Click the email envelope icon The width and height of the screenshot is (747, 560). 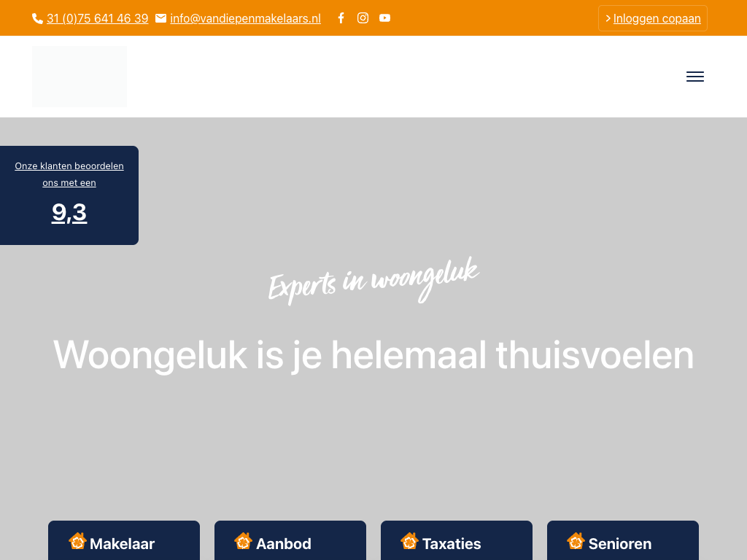(160, 18)
